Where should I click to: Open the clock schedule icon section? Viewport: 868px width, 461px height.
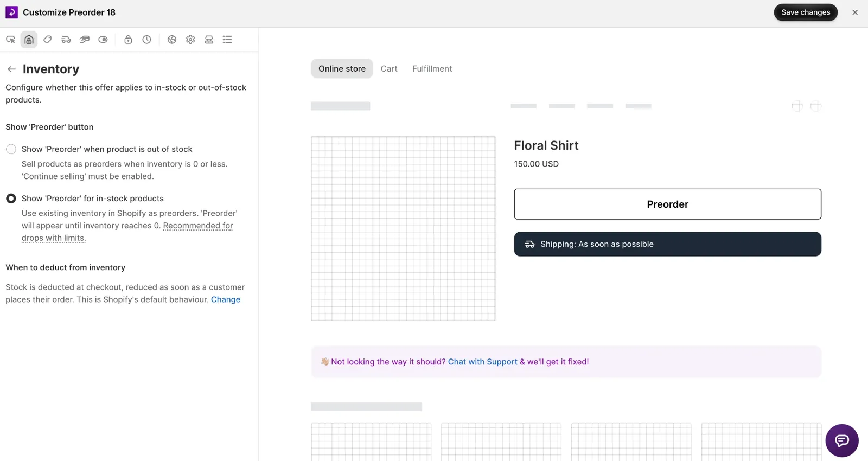(x=146, y=40)
